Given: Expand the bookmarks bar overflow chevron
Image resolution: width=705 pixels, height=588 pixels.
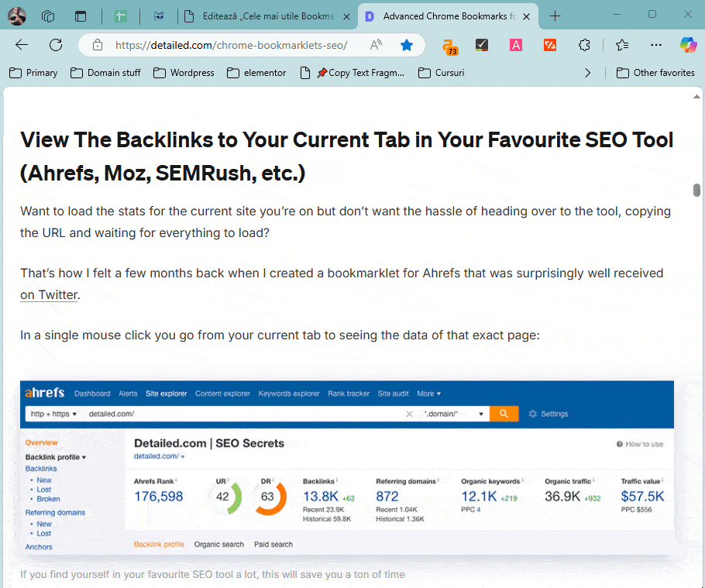Looking at the screenshot, I should [x=587, y=73].
